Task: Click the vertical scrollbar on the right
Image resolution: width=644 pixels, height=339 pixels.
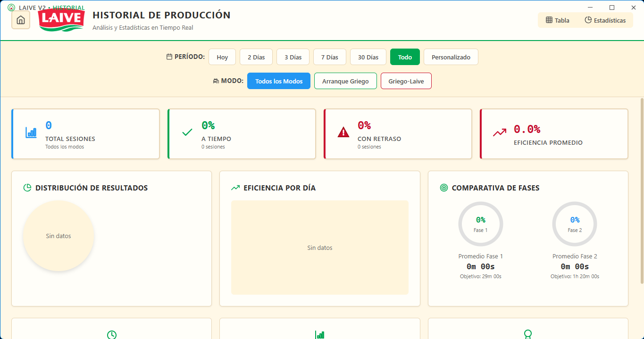Action: coord(642,189)
